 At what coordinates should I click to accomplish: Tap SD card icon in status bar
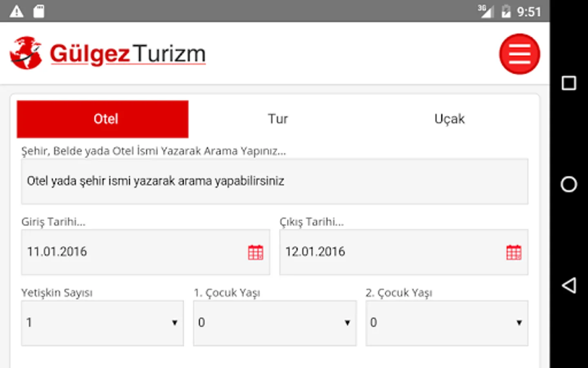(39, 11)
